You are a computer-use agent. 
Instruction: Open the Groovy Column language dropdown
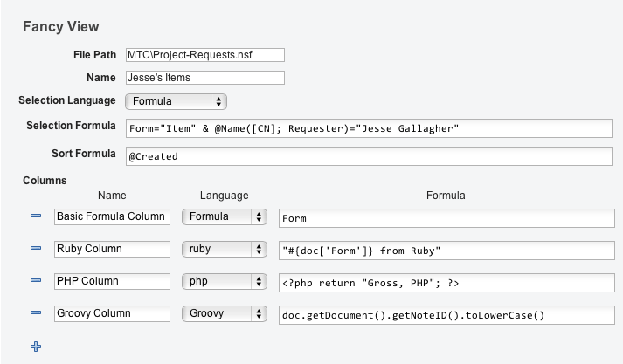click(x=224, y=313)
